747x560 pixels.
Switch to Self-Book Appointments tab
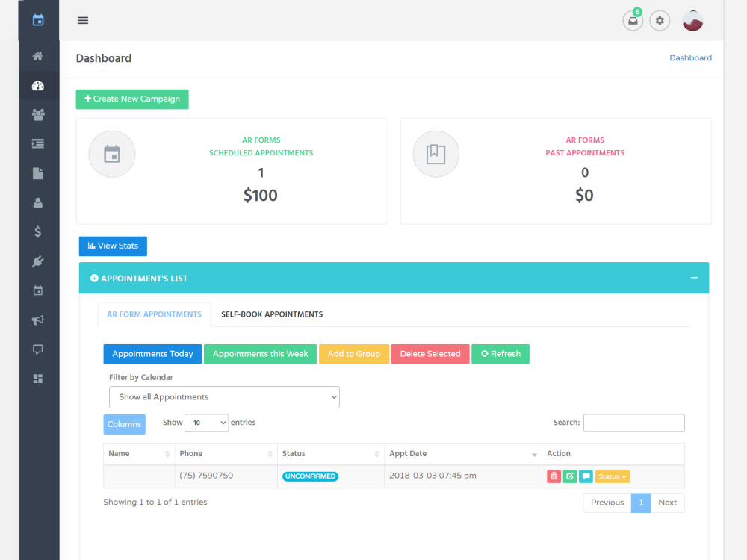[x=272, y=314]
